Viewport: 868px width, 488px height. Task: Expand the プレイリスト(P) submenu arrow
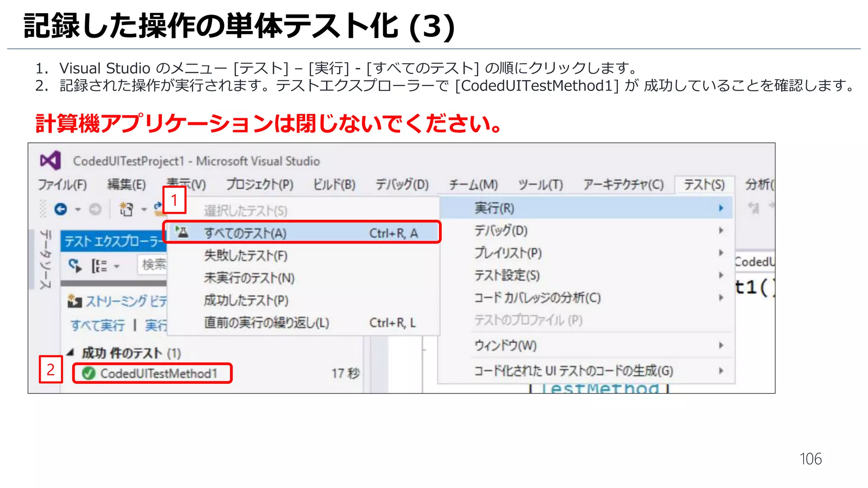point(721,253)
